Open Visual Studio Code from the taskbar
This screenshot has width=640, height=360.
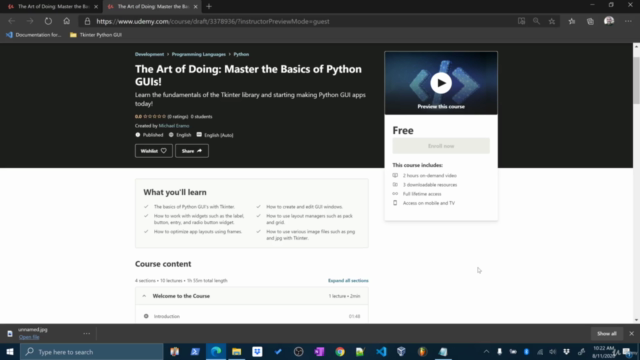point(381,352)
